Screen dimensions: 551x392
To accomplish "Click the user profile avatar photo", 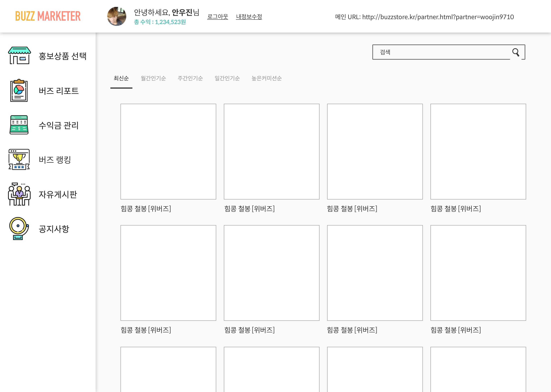I will [x=117, y=16].
